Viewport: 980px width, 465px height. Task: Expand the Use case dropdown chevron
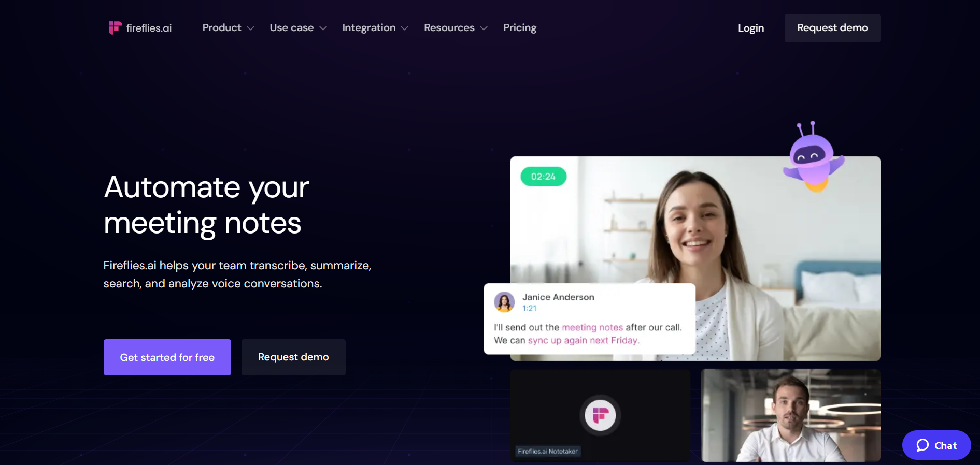[x=323, y=28]
